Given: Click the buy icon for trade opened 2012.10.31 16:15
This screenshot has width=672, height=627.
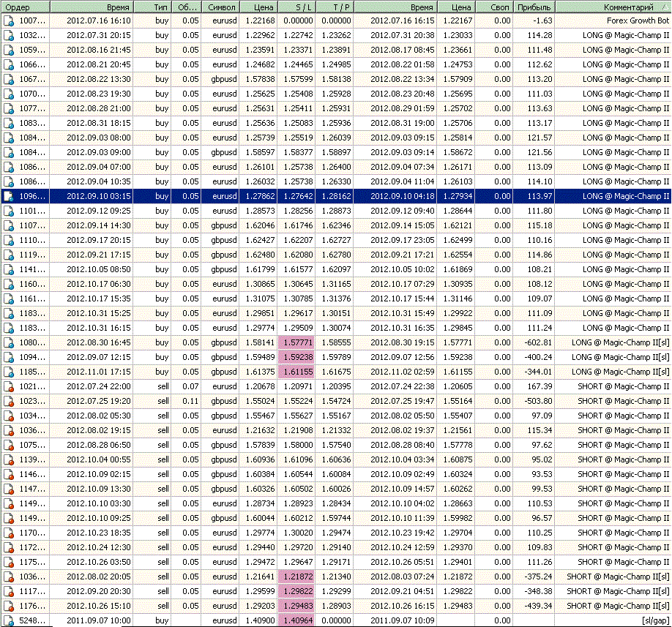Looking at the screenshot, I should coord(9,328).
